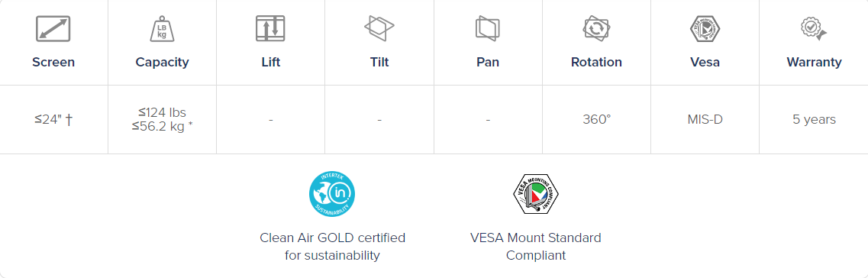Click the ≤124 lbs capacity value
The image size is (868, 278).
click(x=162, y=113)
